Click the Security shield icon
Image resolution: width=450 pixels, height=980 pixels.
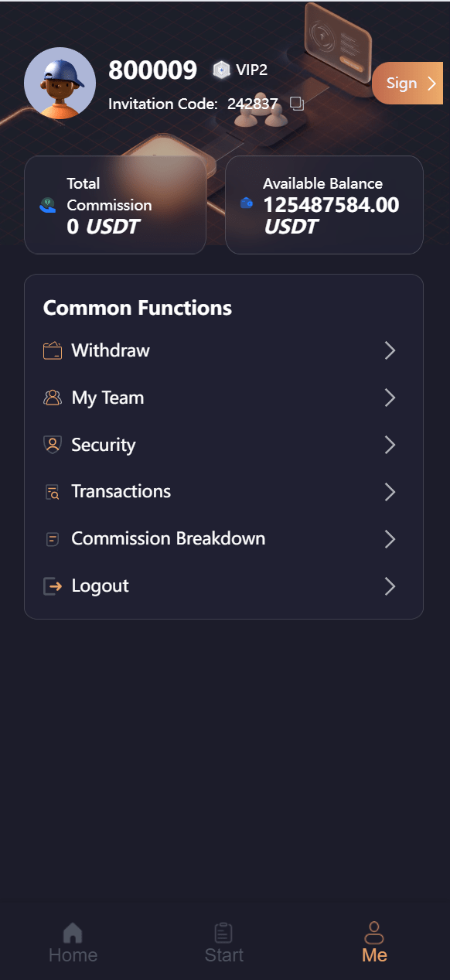tap(53, 445)
